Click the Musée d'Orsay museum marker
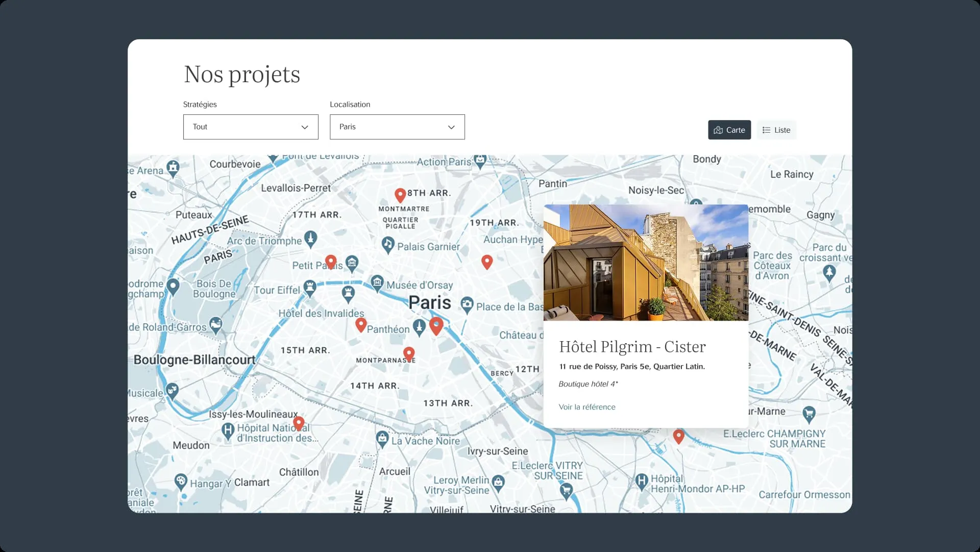The width and height of the screenshot is (980, 552). pos(377,283)
